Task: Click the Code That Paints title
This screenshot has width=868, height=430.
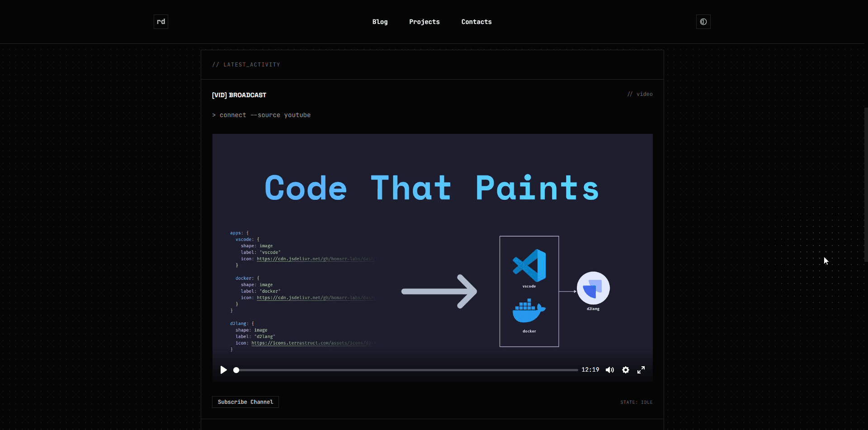Action: pos(432,188)
